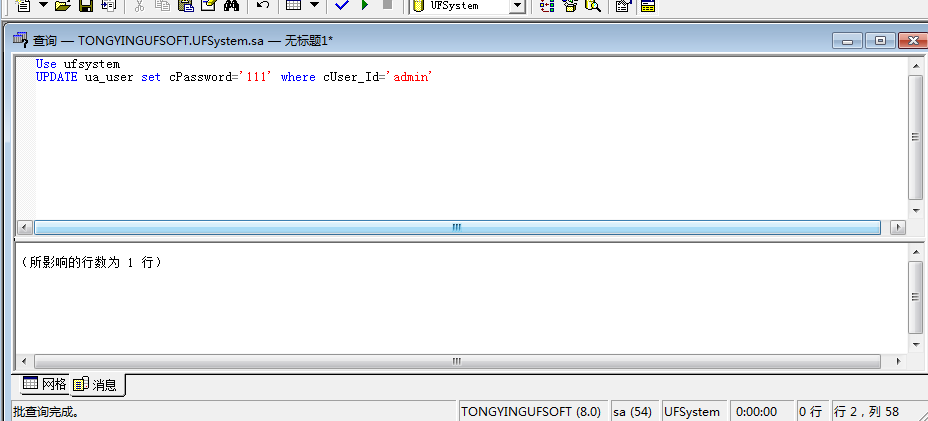Click the Find binoculars icon
928x421 pixels.
(x=231, y=6)
